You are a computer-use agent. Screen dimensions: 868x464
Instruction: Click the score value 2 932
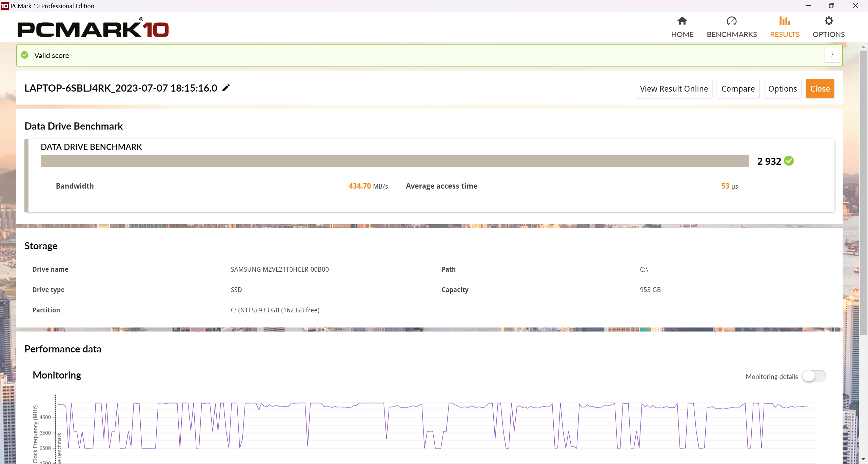click(769, 161)
